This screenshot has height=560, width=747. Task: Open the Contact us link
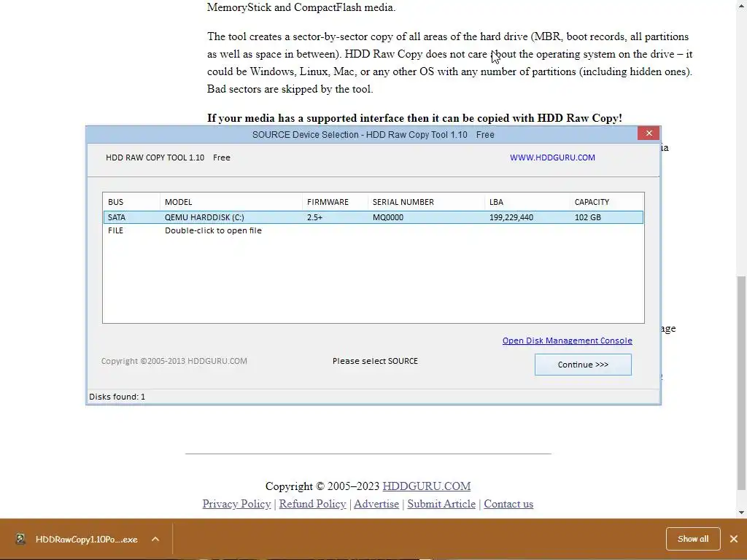[x=508, y=504]
